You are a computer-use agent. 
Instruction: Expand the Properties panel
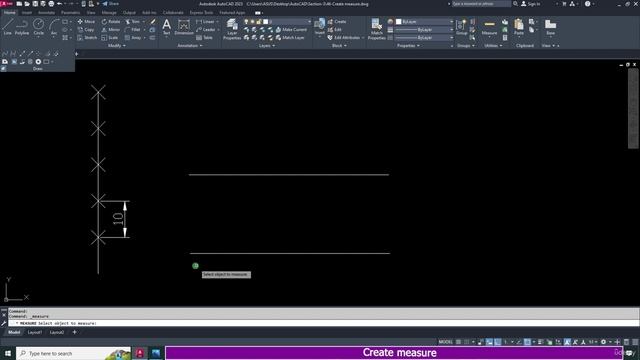(408, 46)
